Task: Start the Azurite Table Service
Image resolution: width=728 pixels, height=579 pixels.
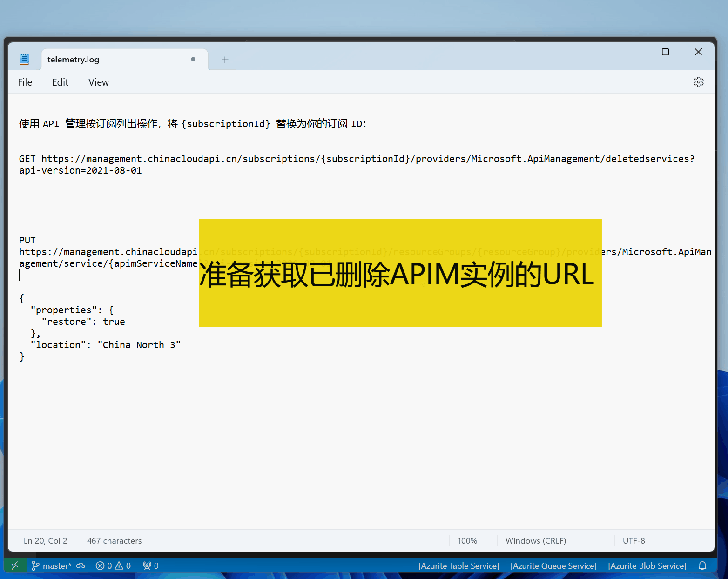Action: click(x=458, y=566)
